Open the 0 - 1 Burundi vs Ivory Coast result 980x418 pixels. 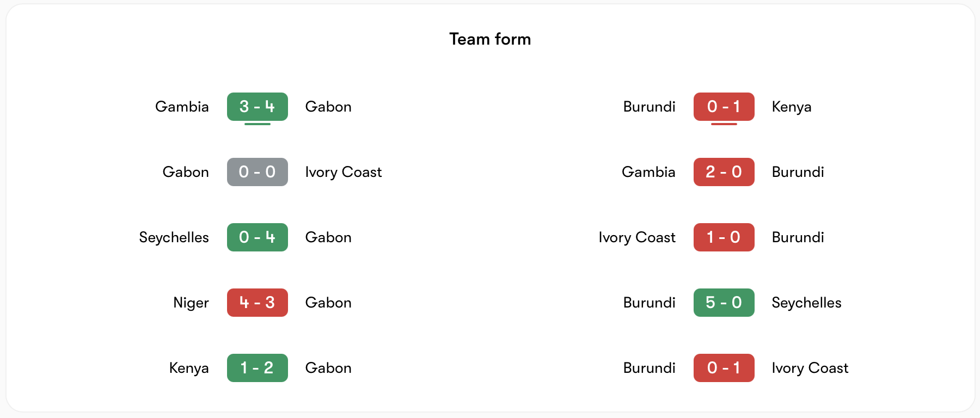point(724,368)
